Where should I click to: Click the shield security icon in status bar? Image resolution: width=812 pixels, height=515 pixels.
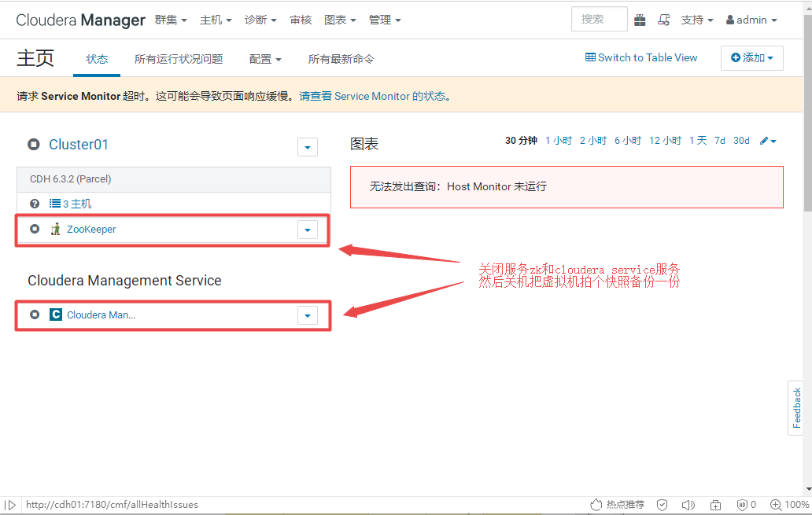pyautogui.click(x=663, y=505)
